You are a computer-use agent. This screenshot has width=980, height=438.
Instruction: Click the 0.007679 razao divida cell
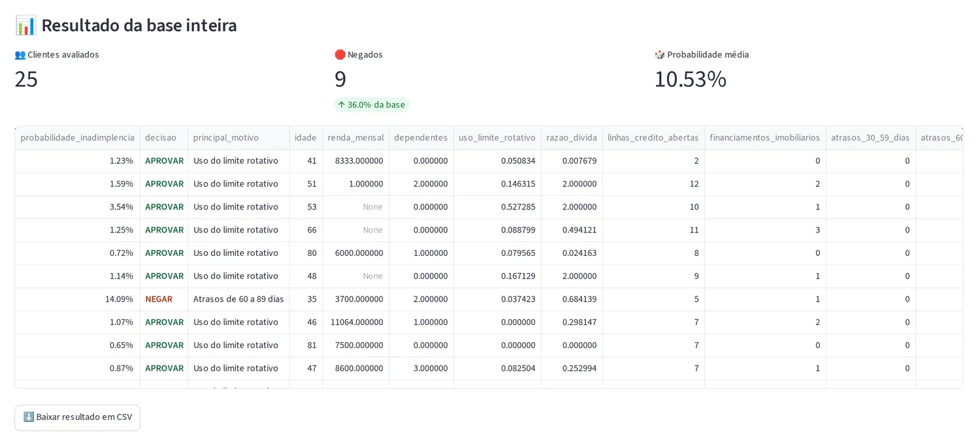[572, 161]
